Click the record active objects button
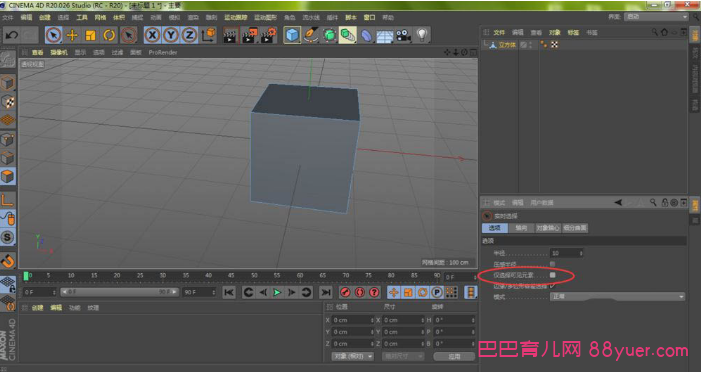 pos(345,292)
